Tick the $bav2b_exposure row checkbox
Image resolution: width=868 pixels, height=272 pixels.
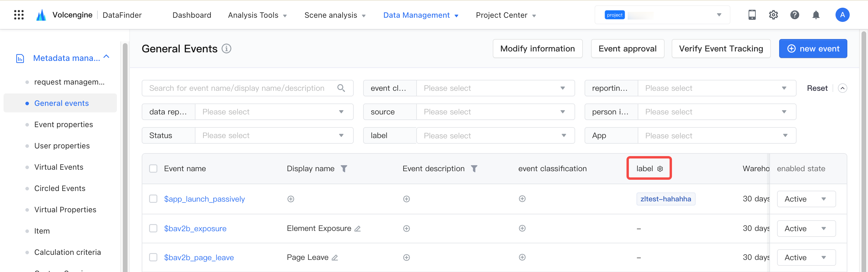point(153,228)
